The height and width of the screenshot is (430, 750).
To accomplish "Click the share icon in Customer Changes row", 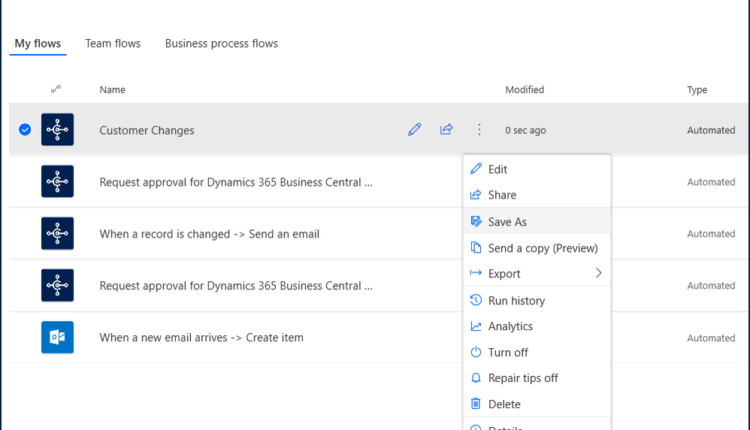I will point(447,130).
